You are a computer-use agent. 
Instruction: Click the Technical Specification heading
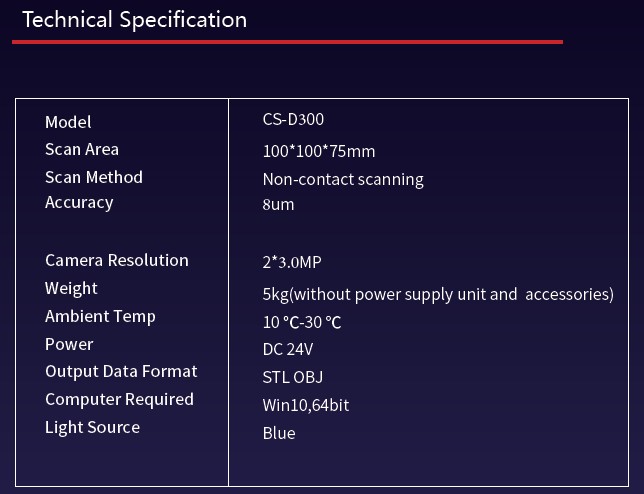134,20
